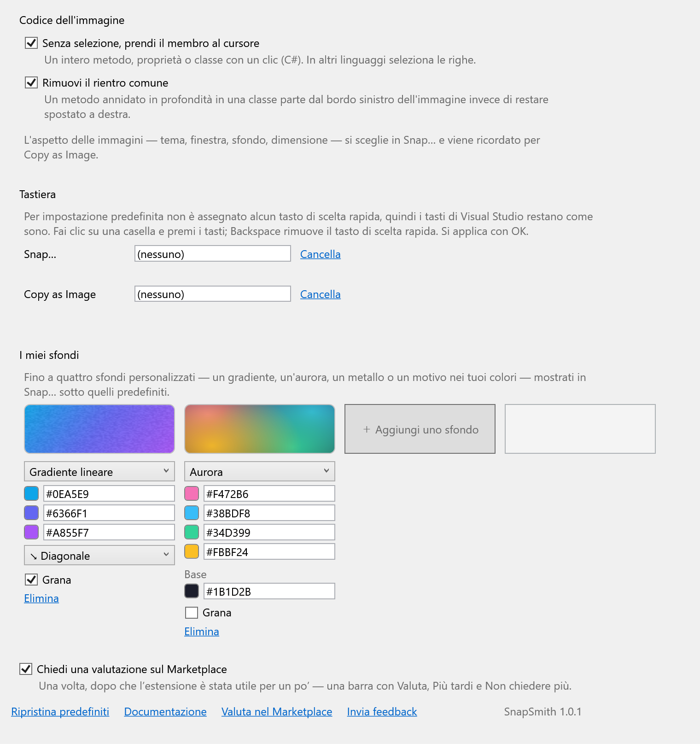Click the Copy as Image shortcut field
The height and width of the screenshot is (744, 700).
(x=213, y=294)
